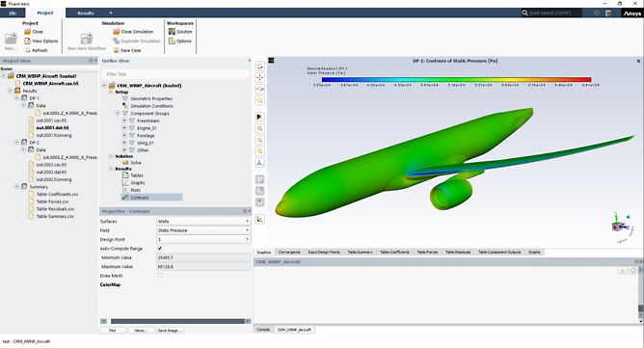Image resolution: width=644 pixels, height=348 pixels.
Task: Collapse the DP-2 node in Project View
Action: (x=16, y=142)
